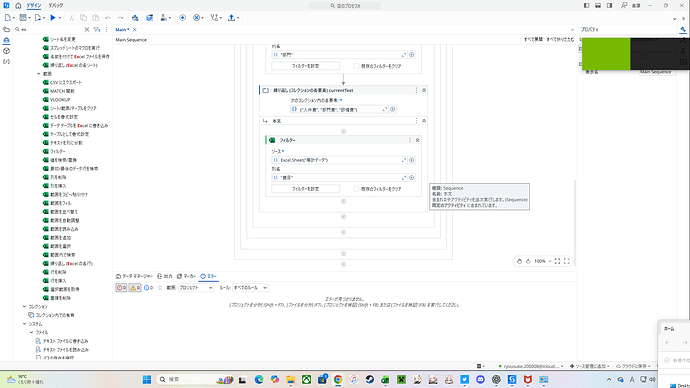Collapse the ファイル tree group
Viewport: 690px width, 388px height.
click(x=31, y=333)
